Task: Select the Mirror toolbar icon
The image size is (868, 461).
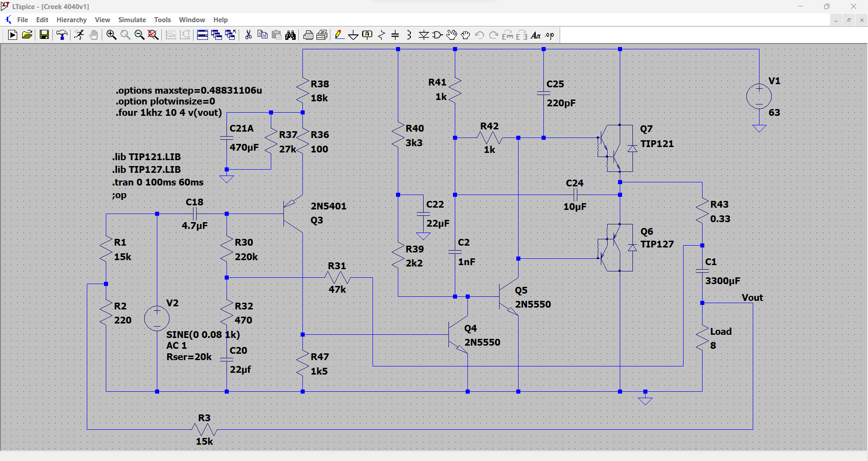Action: [522, 35]
